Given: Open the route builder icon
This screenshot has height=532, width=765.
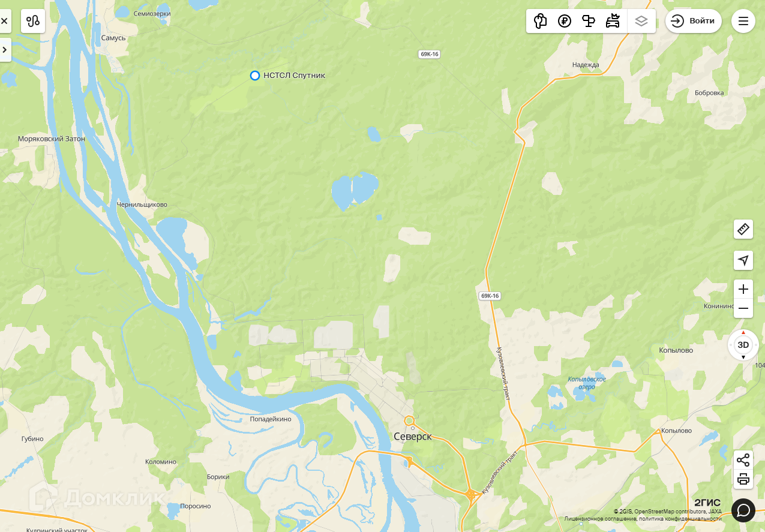Looking at the screenshot, I should point(33,21).
